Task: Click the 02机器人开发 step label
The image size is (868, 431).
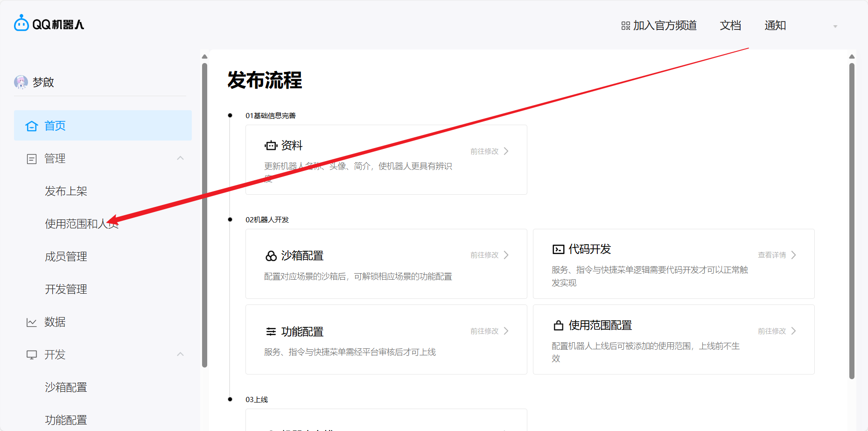Action: click(x=267, y=220)
